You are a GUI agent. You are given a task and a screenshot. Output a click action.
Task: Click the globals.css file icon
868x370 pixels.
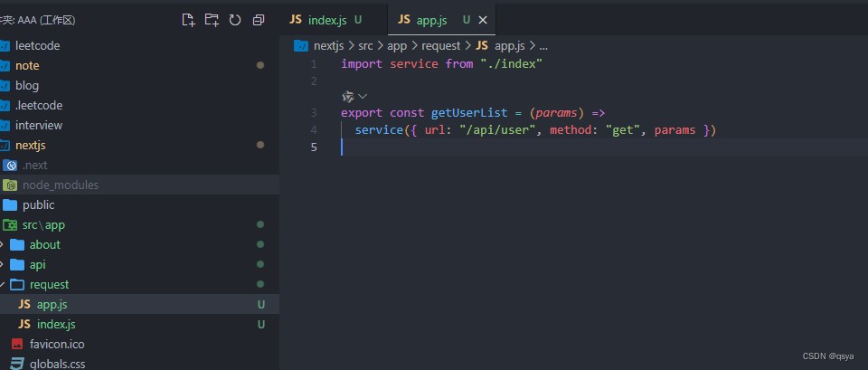pos(16,364)
